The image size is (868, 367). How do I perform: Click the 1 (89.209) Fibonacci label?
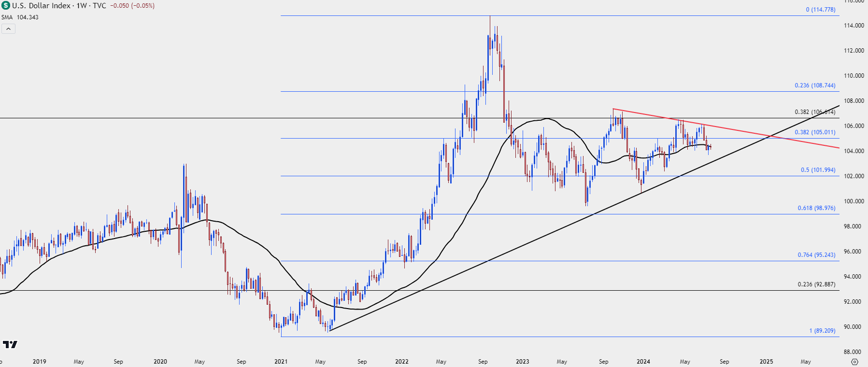click(x=822, y=331)
